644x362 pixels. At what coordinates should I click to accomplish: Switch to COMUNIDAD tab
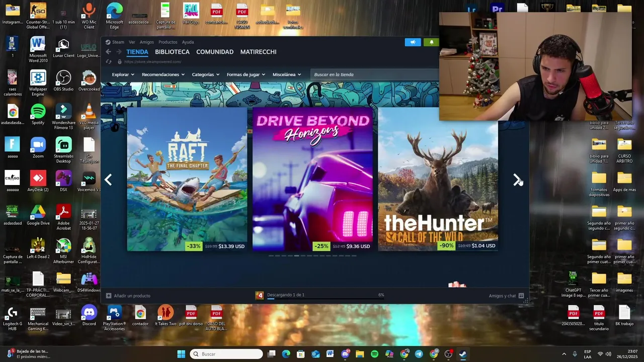pyautogui.click(x=215, y=52)
